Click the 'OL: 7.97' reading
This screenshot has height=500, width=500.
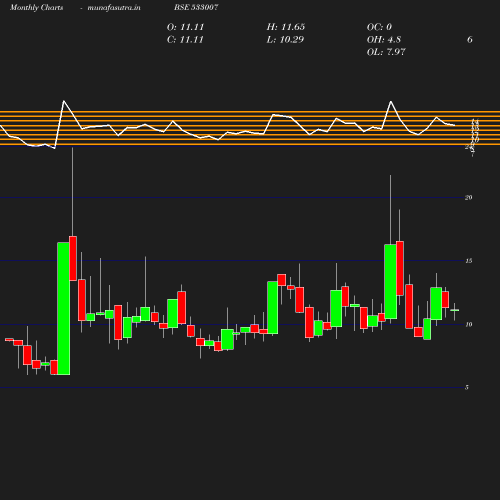386,52
